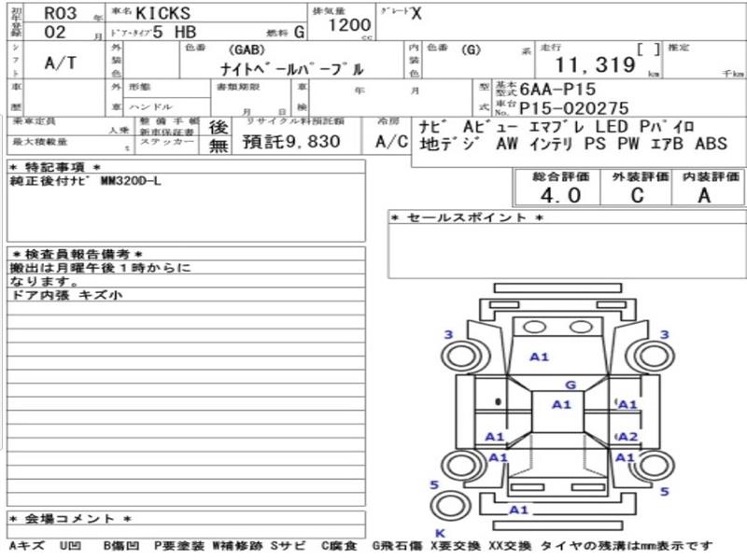Select the recycle deposit "預託9,830"

291,142
